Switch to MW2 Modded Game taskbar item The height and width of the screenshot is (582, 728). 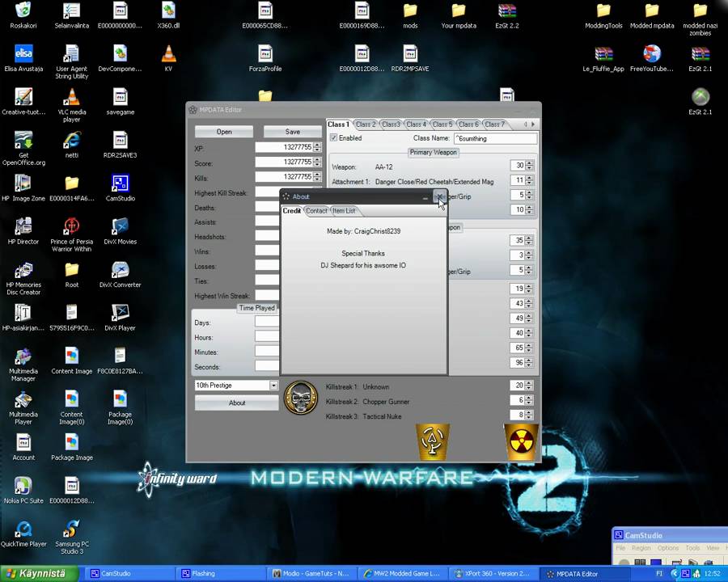point(404,574)
